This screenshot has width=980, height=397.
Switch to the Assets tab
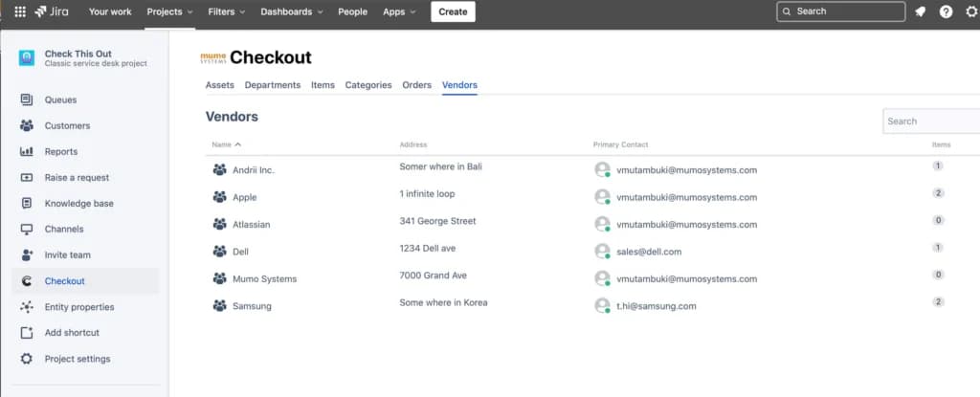(220, 85)
